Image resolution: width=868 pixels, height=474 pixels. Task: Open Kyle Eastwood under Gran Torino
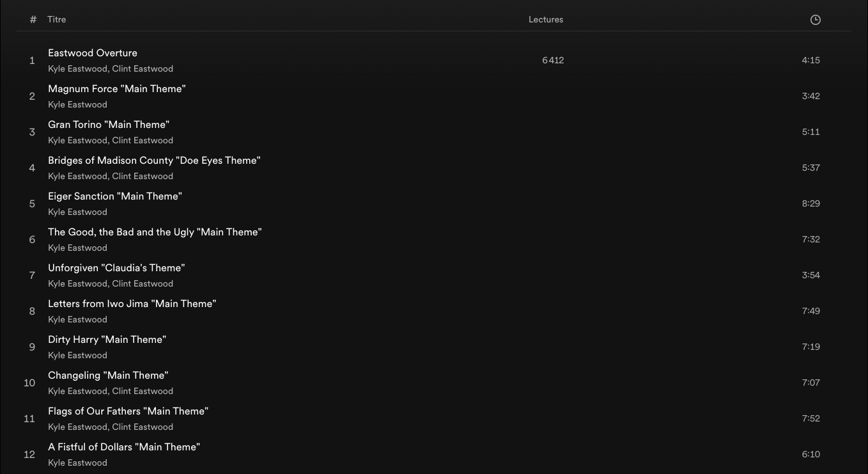coord(77,140)
